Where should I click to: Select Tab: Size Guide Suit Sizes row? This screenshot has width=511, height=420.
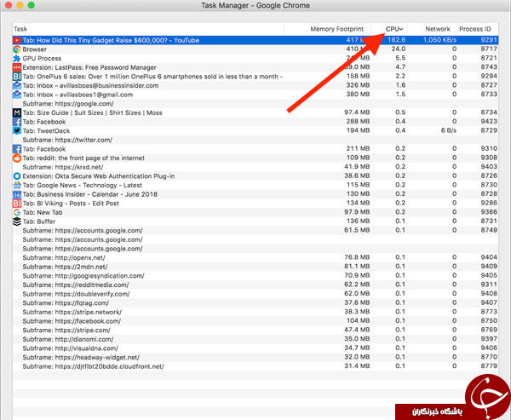point(255,112)
